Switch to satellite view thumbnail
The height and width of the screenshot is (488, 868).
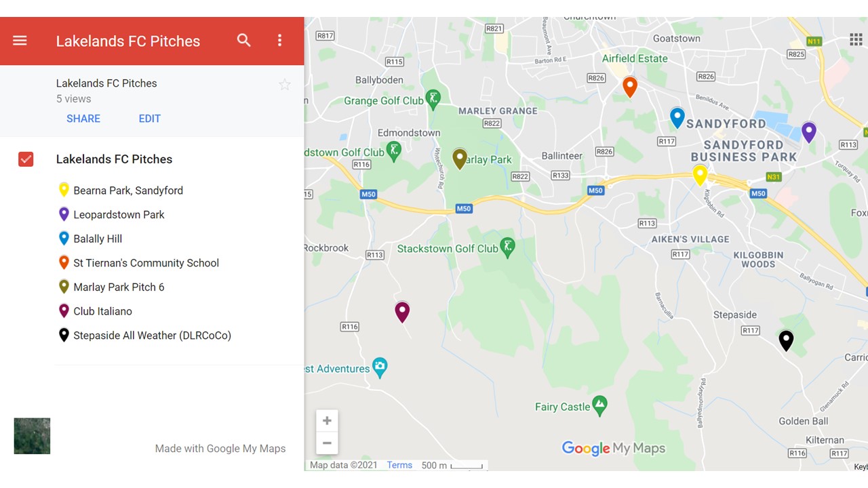(x=32, y=436)
